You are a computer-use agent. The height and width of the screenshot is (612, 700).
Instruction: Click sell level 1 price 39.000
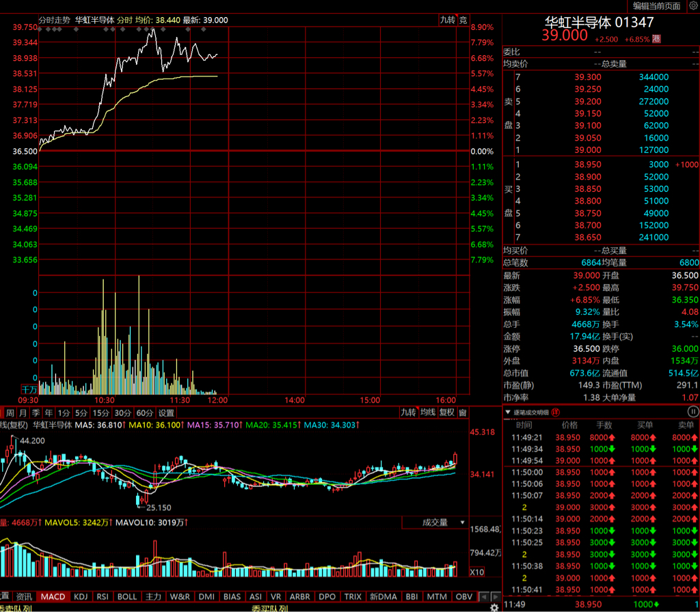coord(587,150)
